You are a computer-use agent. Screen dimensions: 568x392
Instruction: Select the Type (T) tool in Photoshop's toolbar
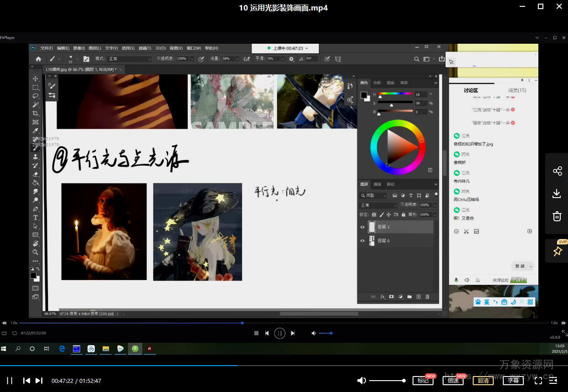point(36,218)
